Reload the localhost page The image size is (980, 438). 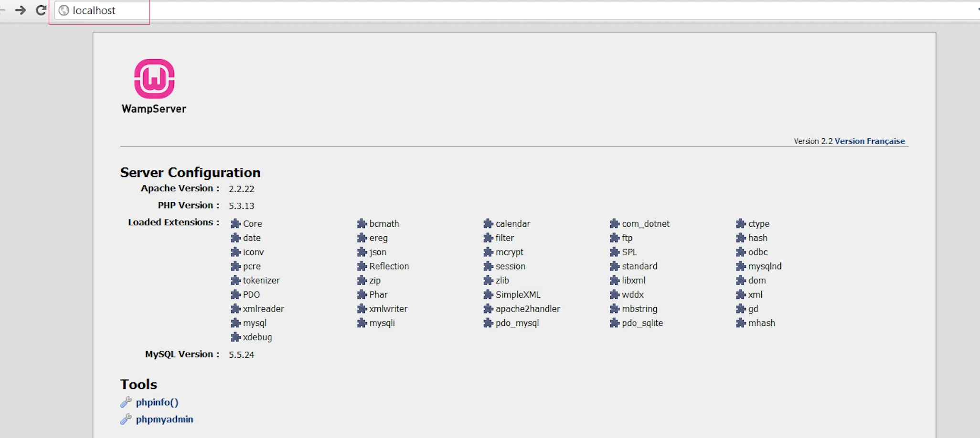pyautogui.click(x=41, y=10)
